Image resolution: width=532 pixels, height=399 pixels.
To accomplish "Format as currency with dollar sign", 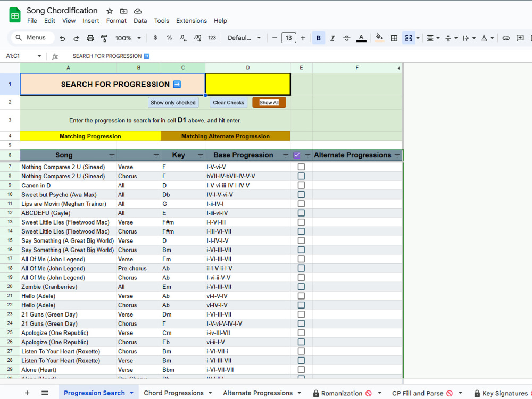I will (155, 38).
